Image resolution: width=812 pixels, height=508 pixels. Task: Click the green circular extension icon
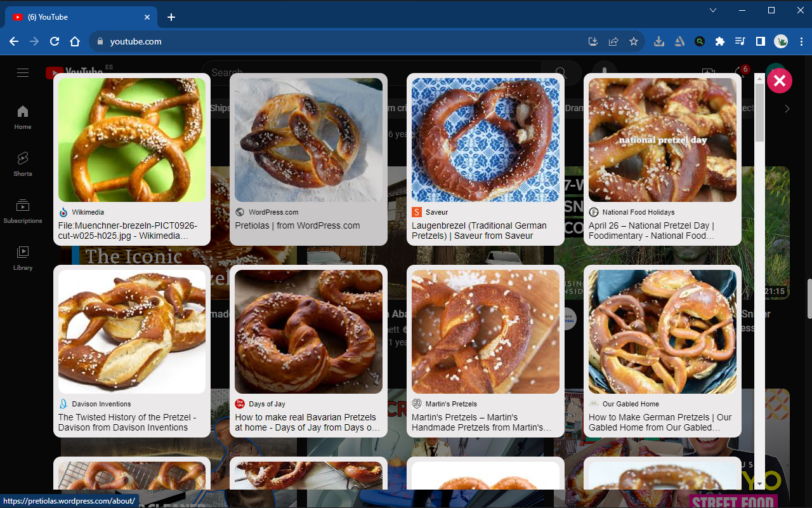point(700,41)
